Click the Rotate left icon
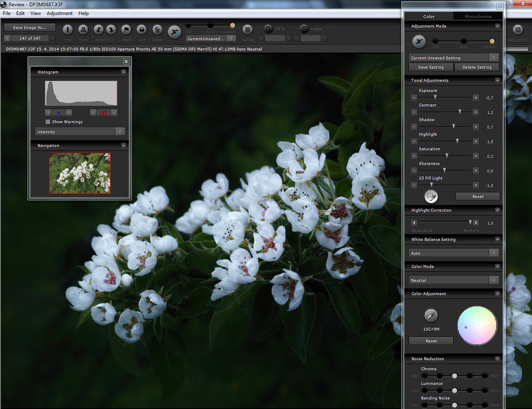The image size is (532, 409). tap(98, 30)
